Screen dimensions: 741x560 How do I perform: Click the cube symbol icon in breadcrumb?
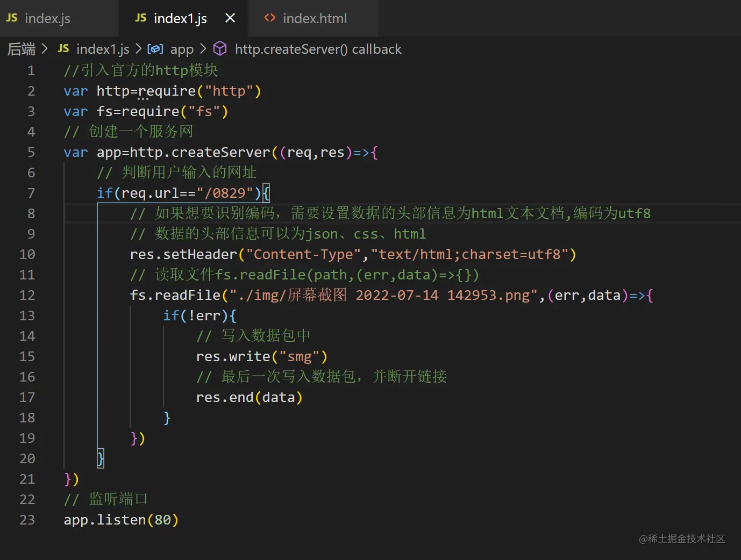[220, 49]
